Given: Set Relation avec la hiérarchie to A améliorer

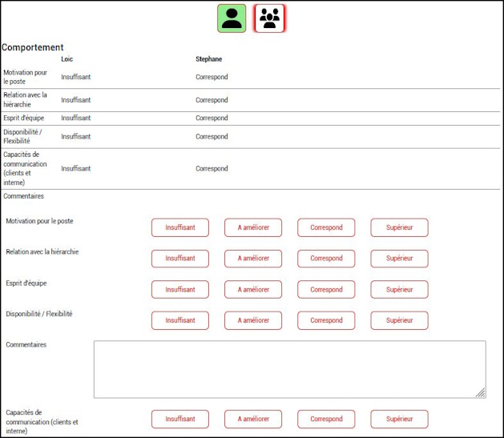Looking at the screenshot, I should tap(253, 259).
